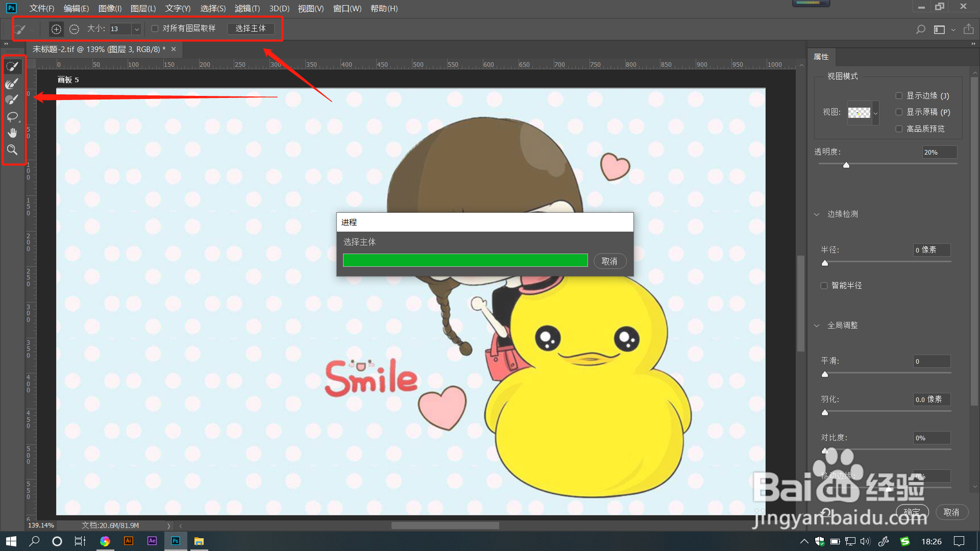Open the 选择(S) menu

(213, 8)
